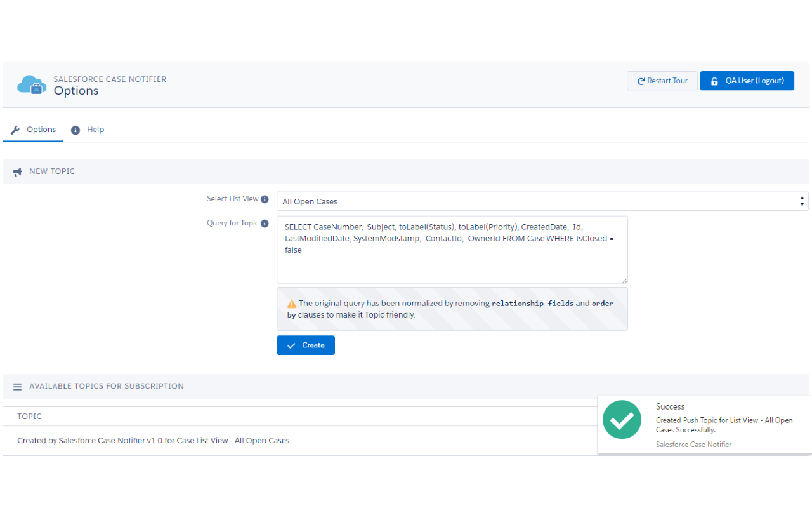Click the hamburger icon beside Available Topics
The image size is (812, 508).
click(18, 387)
